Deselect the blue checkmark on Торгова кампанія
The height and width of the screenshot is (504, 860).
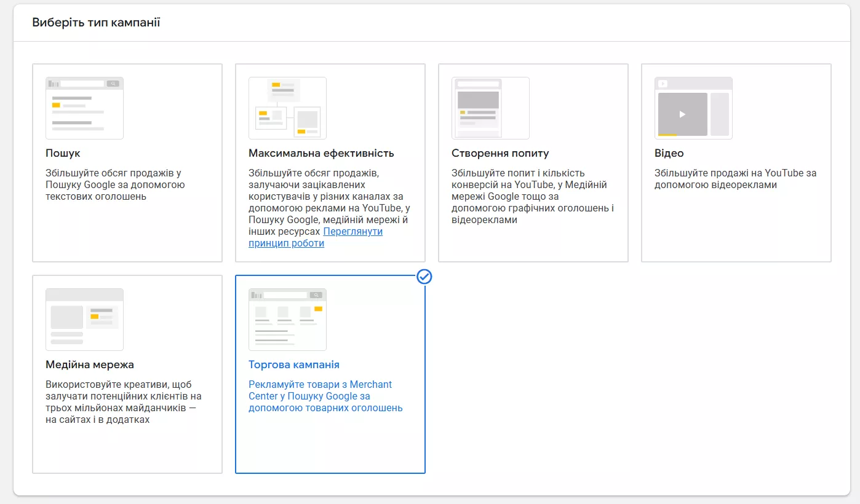coord(424,277)
